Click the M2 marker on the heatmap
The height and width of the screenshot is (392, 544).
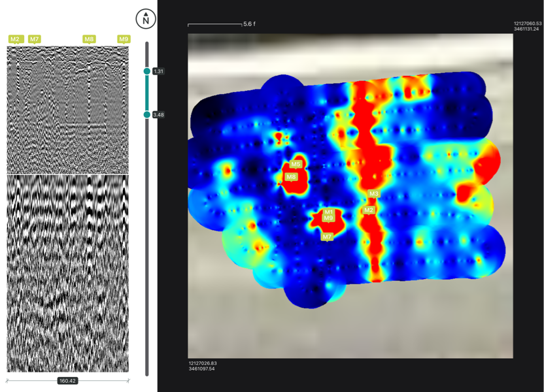coord(369,210)
